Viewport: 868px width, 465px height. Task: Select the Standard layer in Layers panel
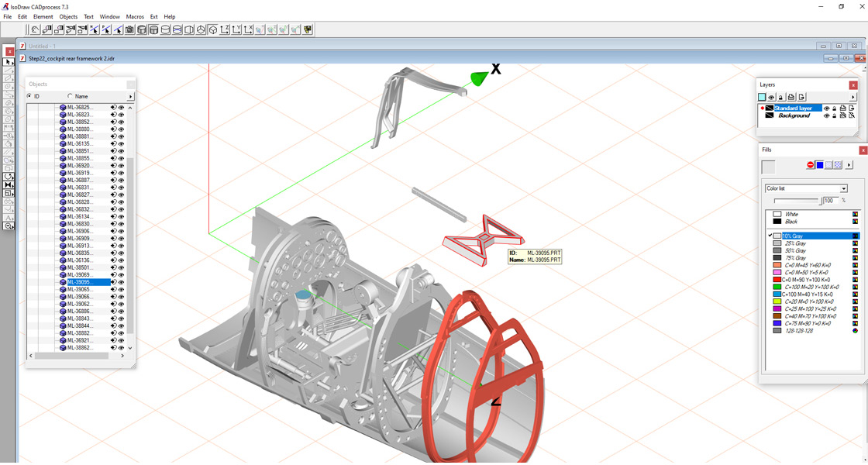coord(794,108)
